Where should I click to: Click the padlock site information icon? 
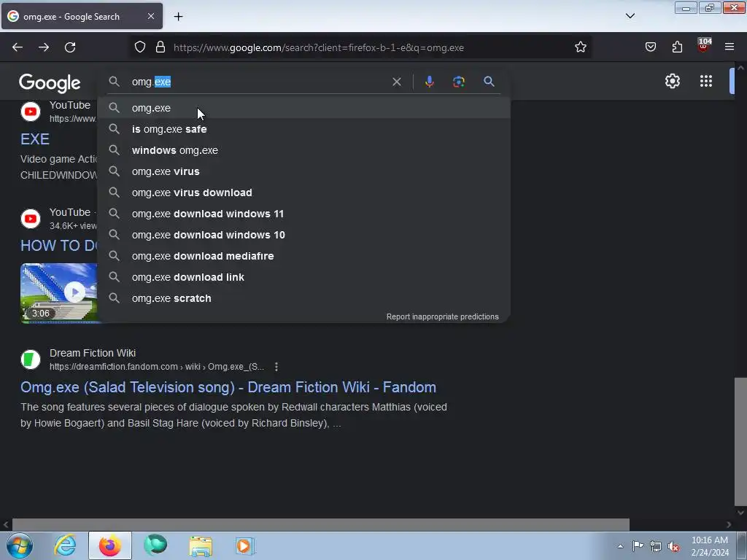pyautogui.click(x=160, y=47)
